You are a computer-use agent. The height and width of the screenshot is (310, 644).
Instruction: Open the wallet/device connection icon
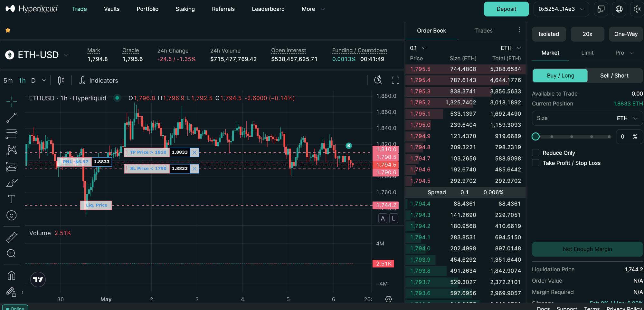(601, 9)
